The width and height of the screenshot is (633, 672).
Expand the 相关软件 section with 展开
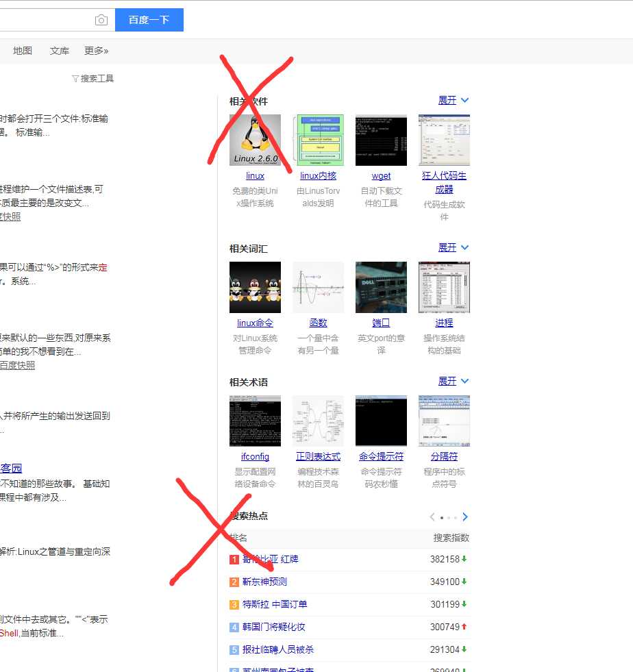(x=453, y=100)
